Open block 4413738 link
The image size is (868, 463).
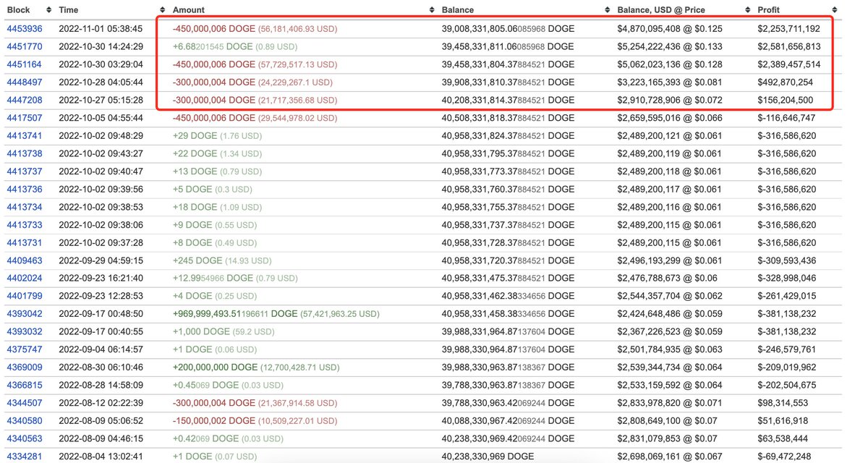(25, 153)
